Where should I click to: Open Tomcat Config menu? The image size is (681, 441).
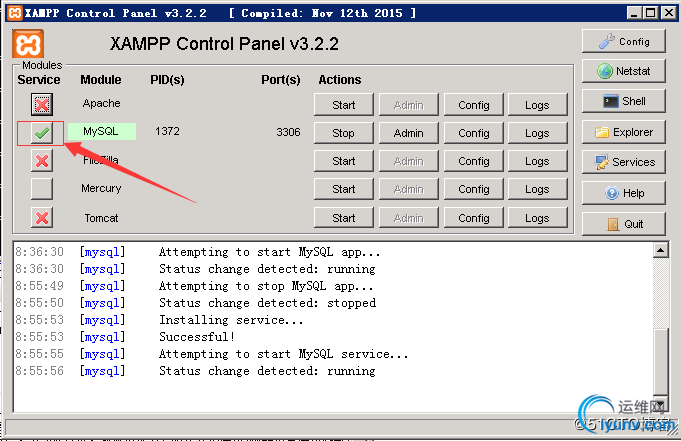pyautogui.click(x=474, y=218)
